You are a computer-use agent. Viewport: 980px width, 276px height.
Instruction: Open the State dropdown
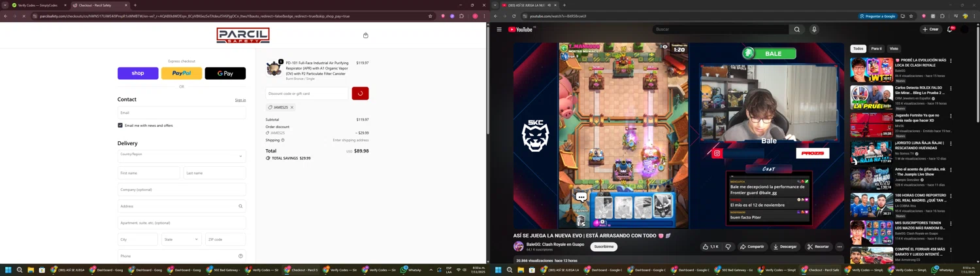(182, 239)
